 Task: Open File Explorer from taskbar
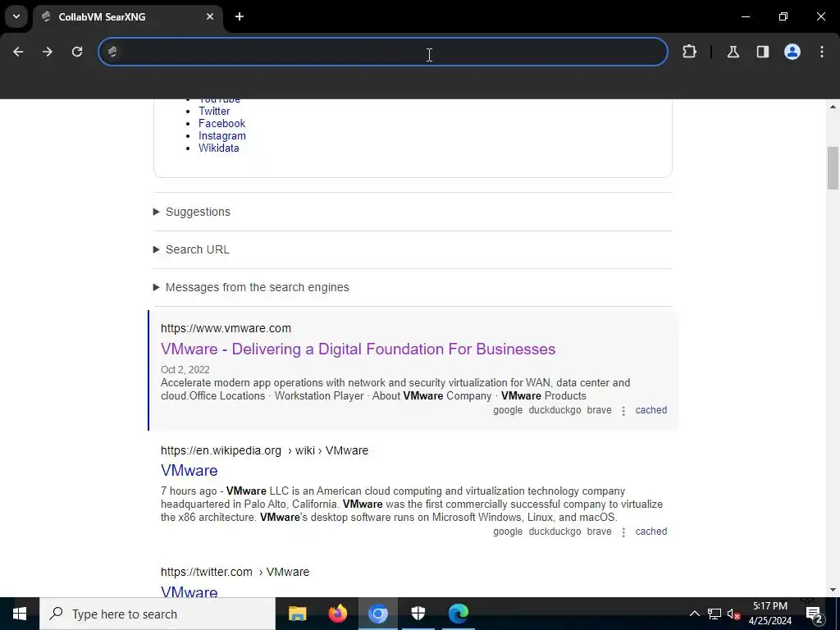coord(297,614)
